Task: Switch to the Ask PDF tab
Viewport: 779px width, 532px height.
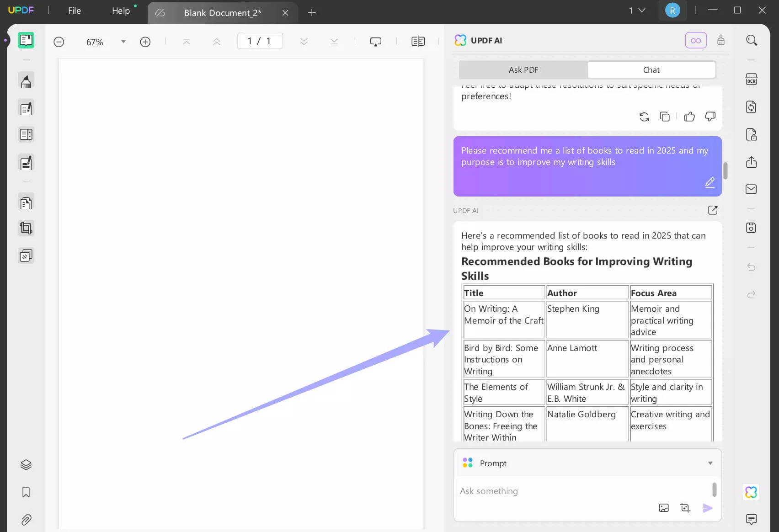Action: coord(523,70)
